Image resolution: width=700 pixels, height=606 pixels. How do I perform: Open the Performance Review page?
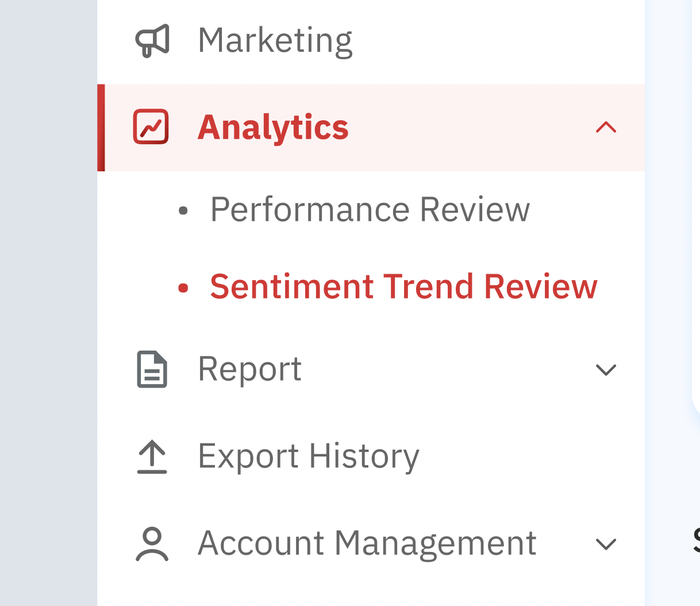370,209
